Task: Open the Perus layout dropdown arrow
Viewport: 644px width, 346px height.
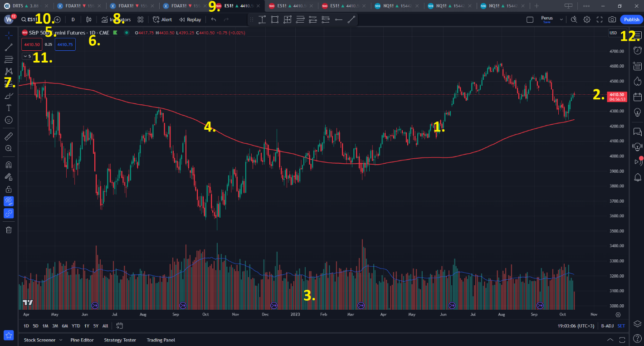Action: 561,19
